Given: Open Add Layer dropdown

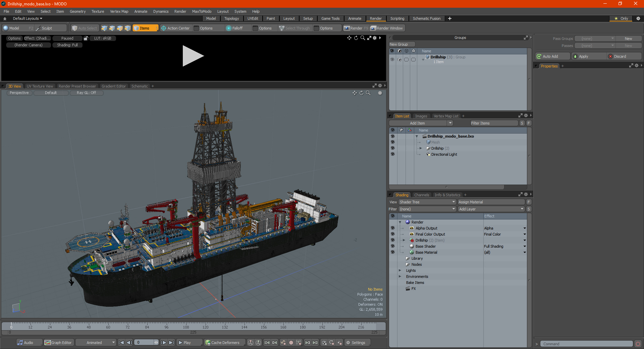Looking at the screenshot, I should [x=491, y=209].
